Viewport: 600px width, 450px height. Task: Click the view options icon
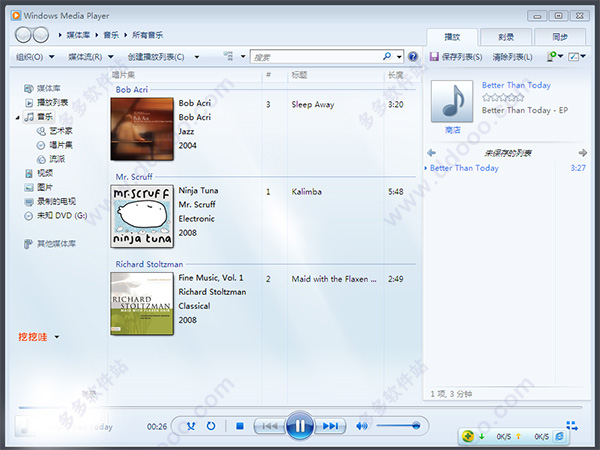click(228, 57)
